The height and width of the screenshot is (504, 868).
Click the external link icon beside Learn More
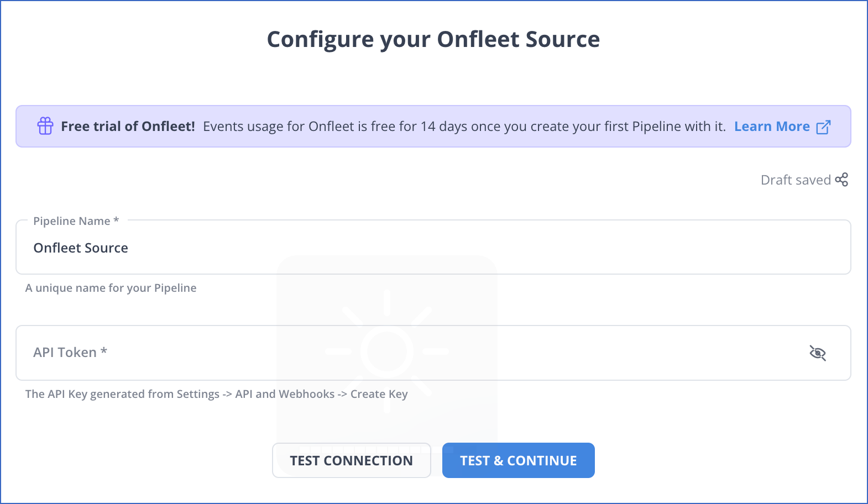point(824,127)
